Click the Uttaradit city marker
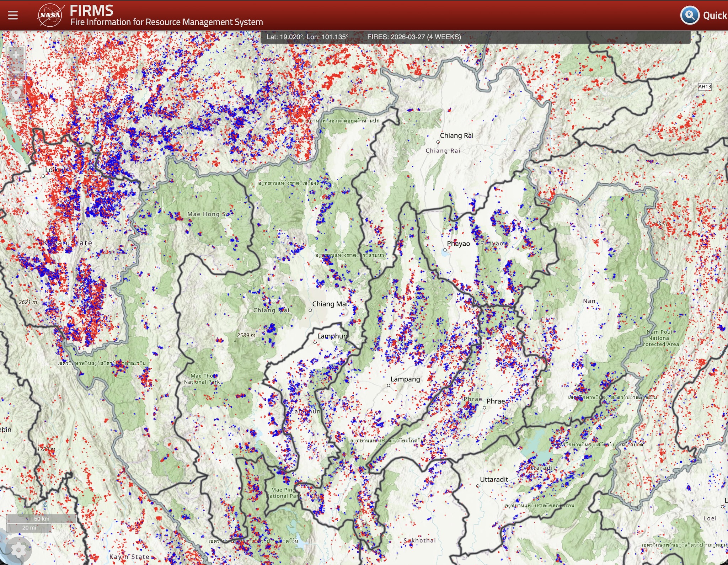 click(478, 486)
